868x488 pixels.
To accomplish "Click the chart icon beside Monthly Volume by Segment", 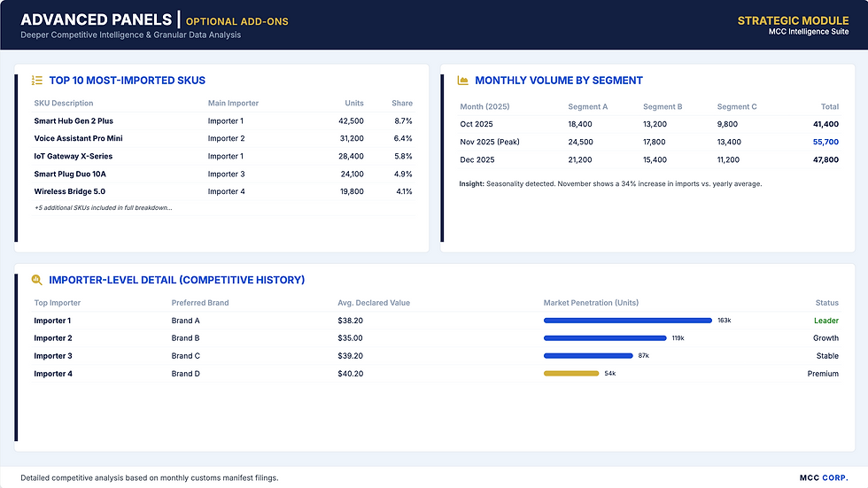I will click(462, 81).
